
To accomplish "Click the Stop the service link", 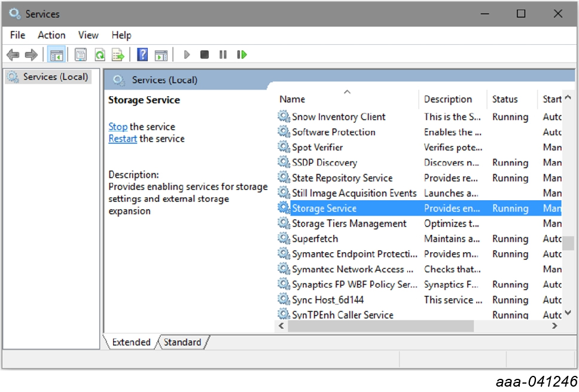I will click(118, 127).
